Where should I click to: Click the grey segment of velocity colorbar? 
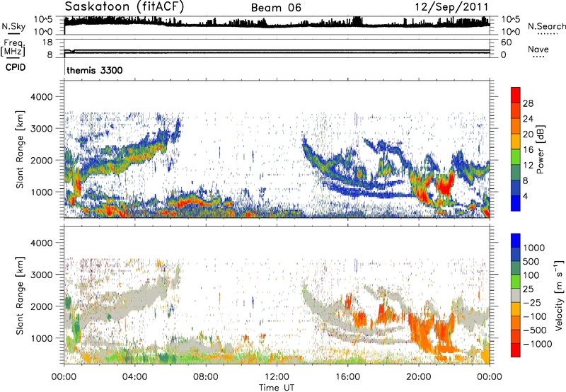[x=516, y=295]
